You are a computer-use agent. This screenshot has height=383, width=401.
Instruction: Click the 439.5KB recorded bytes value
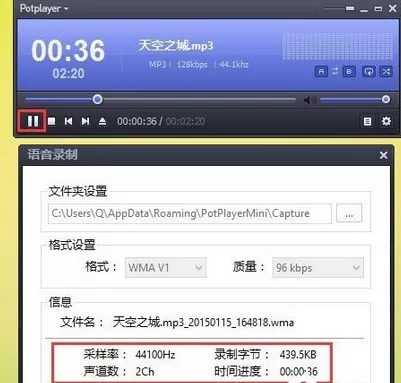[298, 354]
